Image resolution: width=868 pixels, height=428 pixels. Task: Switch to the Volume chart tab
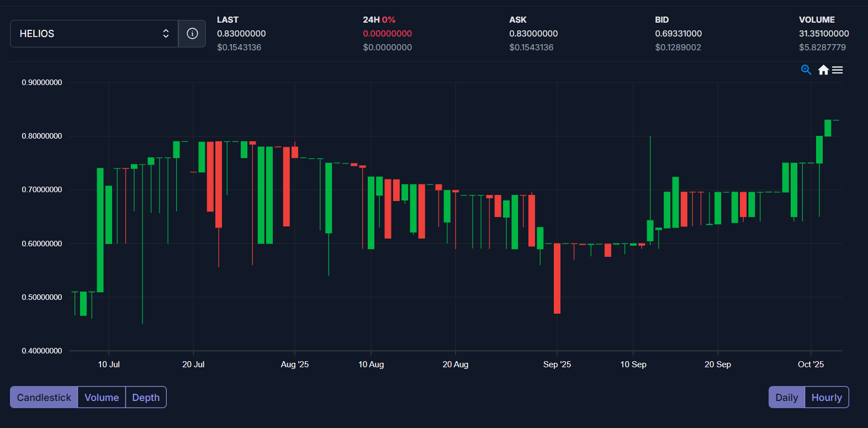pyautogui.click(x=102, y=397)
